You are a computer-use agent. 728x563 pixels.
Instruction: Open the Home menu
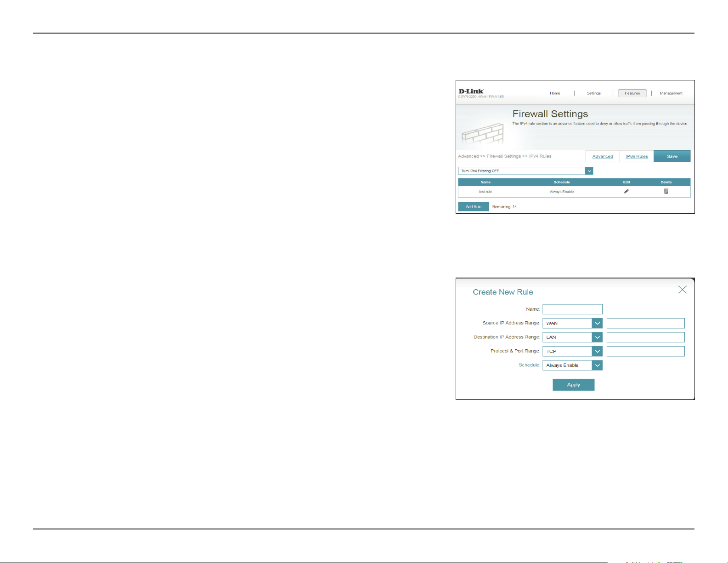click(555, 93)
